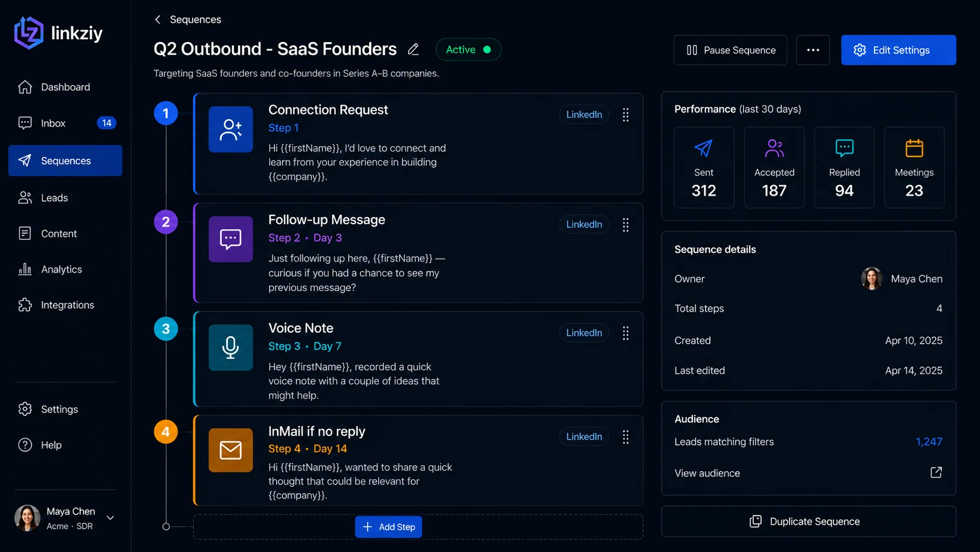Open the 1,247 leads matching filters link

(x=929, y=442)
